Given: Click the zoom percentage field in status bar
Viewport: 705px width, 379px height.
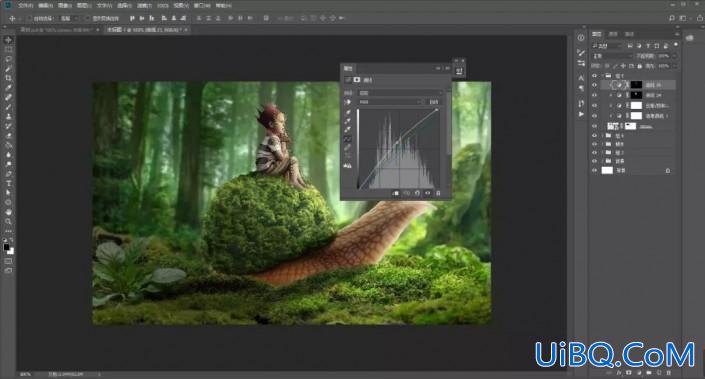Looking at the screenshot, I should coord(26,374).
